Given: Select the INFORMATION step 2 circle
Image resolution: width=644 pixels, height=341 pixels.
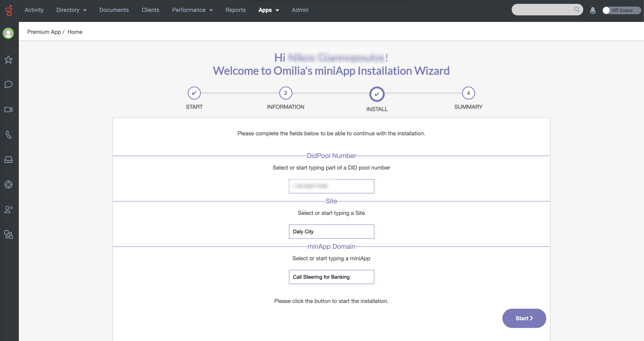Looking at the screenshot, I should (x=285, y=93).
